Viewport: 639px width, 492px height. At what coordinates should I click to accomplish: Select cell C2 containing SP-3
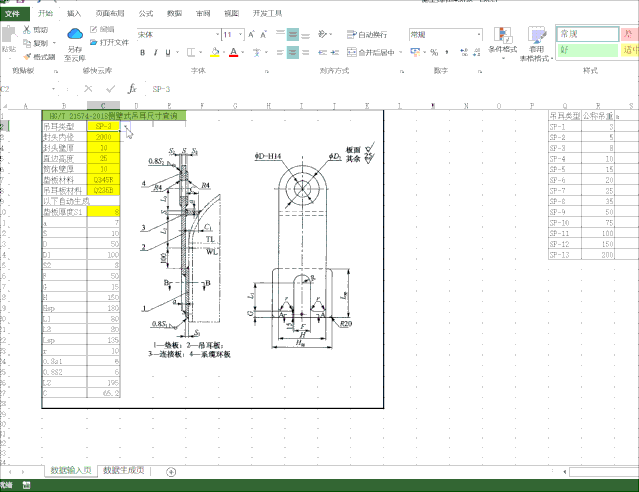[x=104, y=127]
